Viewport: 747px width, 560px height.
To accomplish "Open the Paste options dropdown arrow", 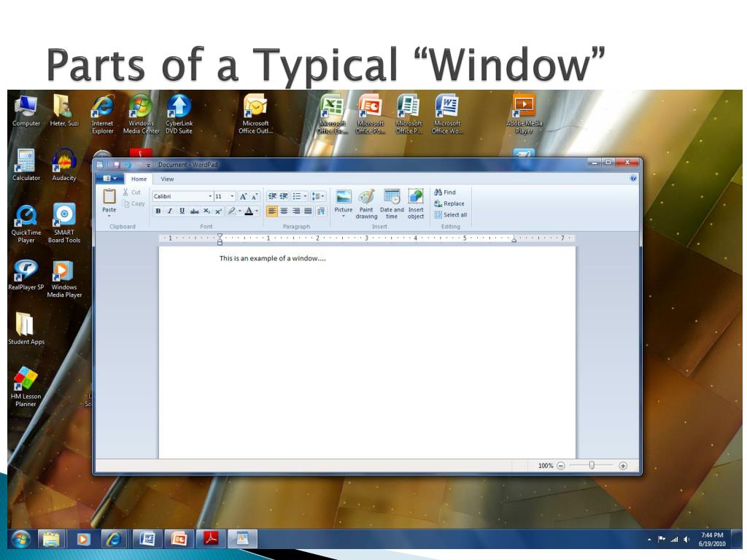I will [109, 216].
